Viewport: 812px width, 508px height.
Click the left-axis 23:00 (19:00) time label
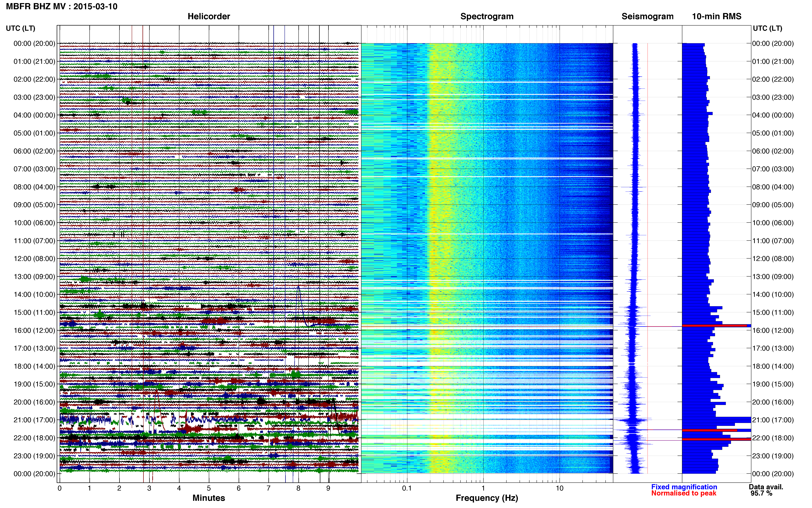(x=34, y=456)
